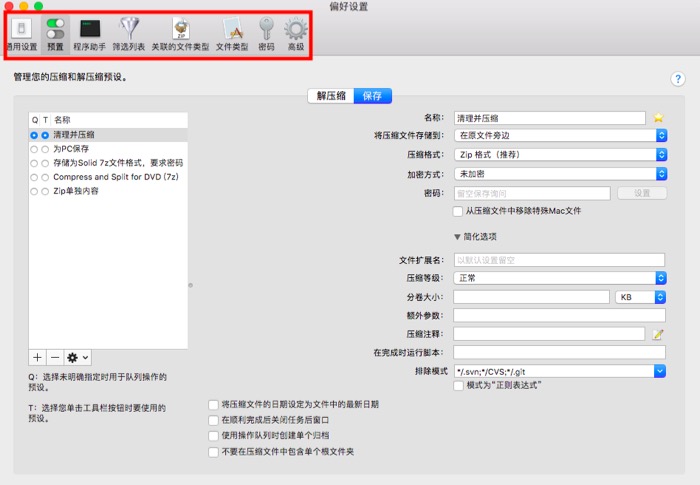Click the 压缩注释 field
The height and width of the screenshot is (485, 700).
[549, 334]
